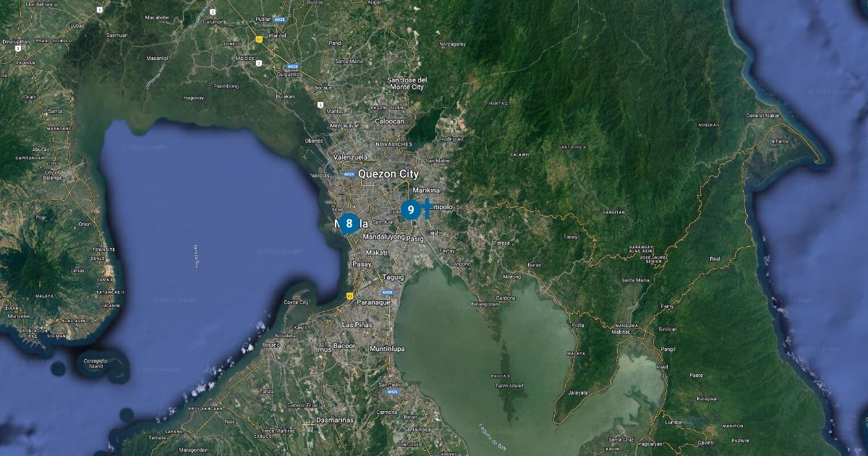
Task: Open the cluster marker numbered 9
Action: pos(410,210)
